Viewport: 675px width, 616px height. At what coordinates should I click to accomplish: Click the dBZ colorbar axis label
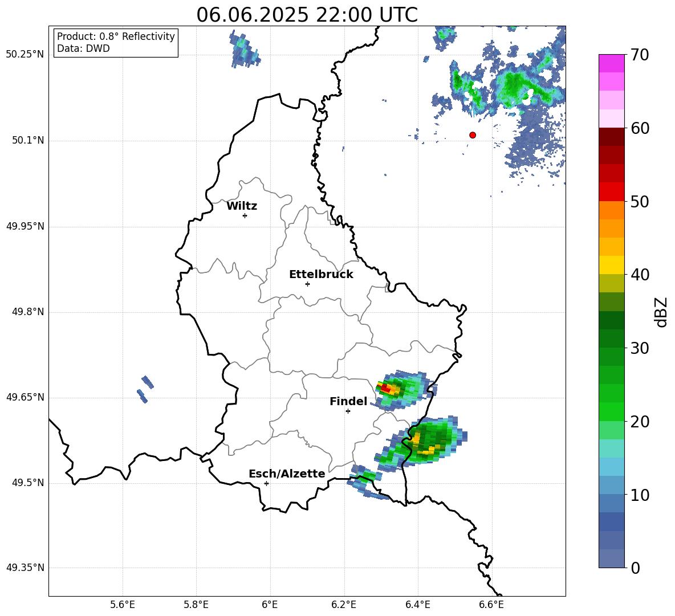[x=661, y=312]
